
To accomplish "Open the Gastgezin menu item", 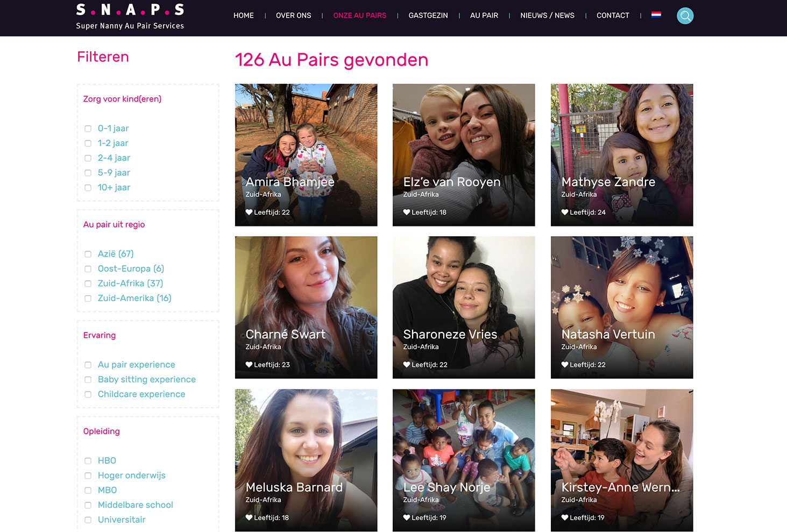I will tap(428, 16).
